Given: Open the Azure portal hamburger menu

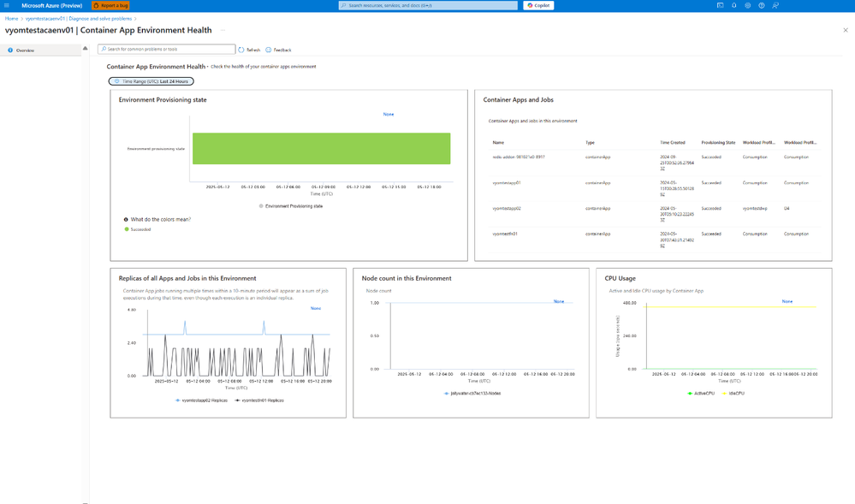Looking at the screenshot, I should pos(7,5).
